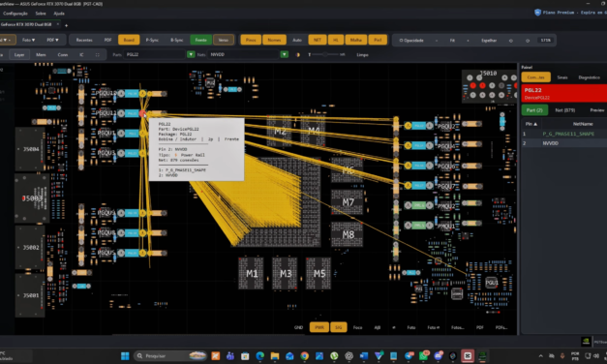The height and width of the screenshot is (364, 607).
Task: Click the Parts input field PGL22
Action: click(155, 54)
